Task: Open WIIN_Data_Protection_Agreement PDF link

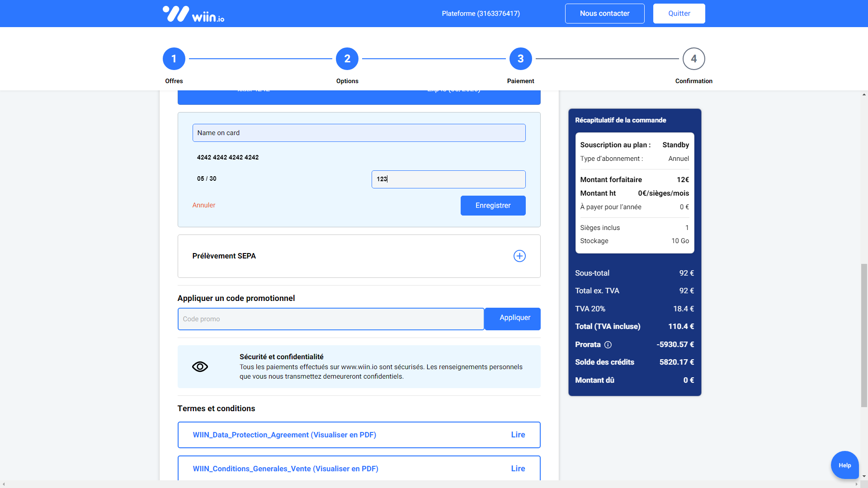Action: point(284,435)
